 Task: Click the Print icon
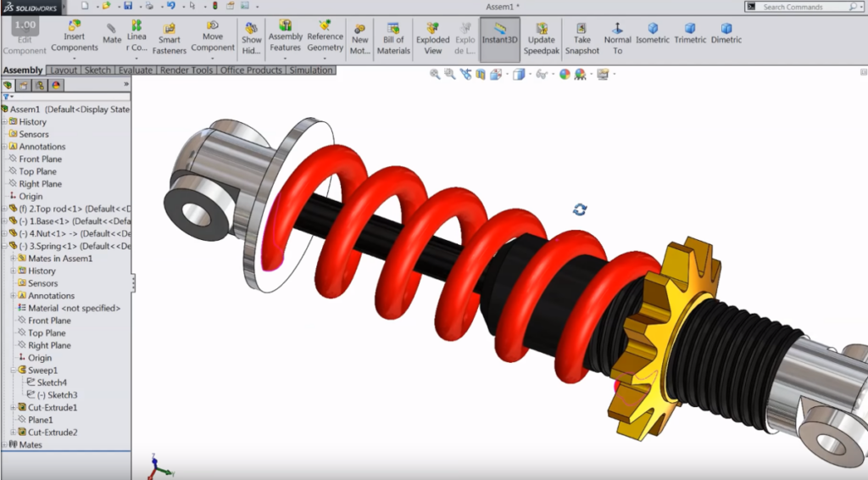(x=149, y=6)
